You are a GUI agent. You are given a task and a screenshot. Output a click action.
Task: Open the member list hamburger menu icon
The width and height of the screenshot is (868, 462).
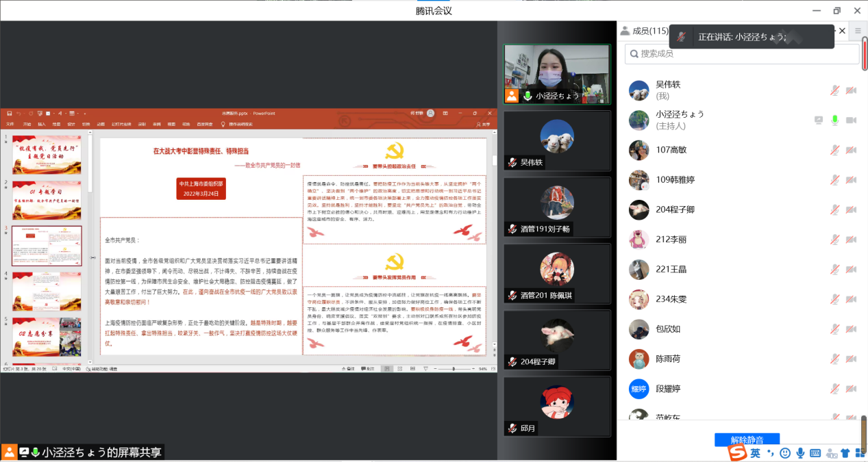click(857, 31)
